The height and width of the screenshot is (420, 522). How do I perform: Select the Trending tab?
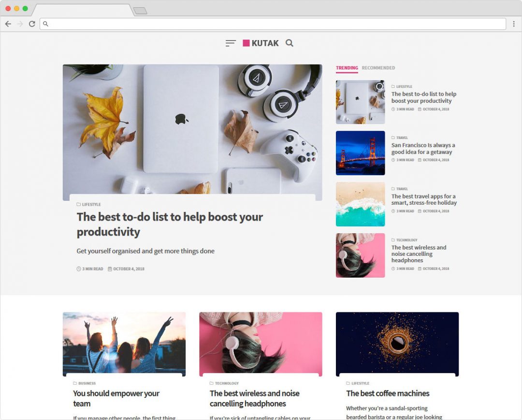347,68
